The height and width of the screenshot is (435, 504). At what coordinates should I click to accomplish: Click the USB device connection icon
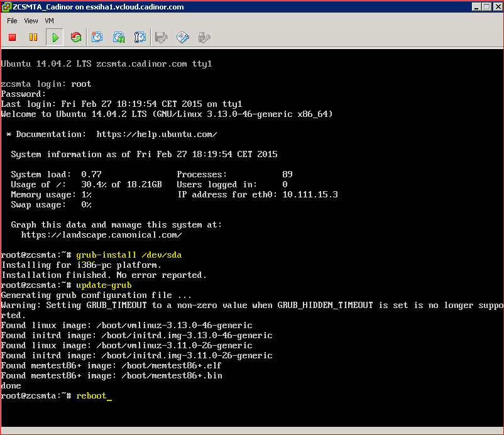tap(204, 37)
